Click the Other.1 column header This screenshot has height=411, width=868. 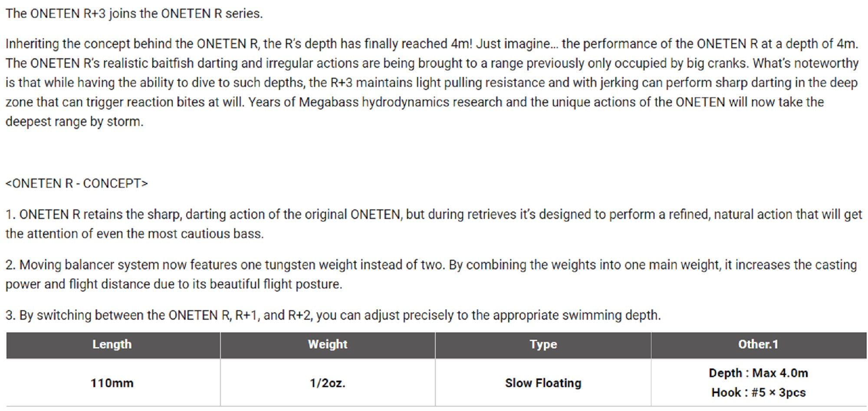click(x=758, y=345)
